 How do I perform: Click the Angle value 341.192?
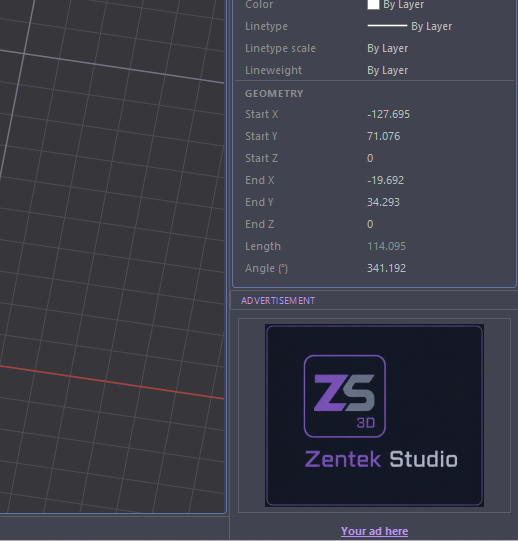coord(387,268)
